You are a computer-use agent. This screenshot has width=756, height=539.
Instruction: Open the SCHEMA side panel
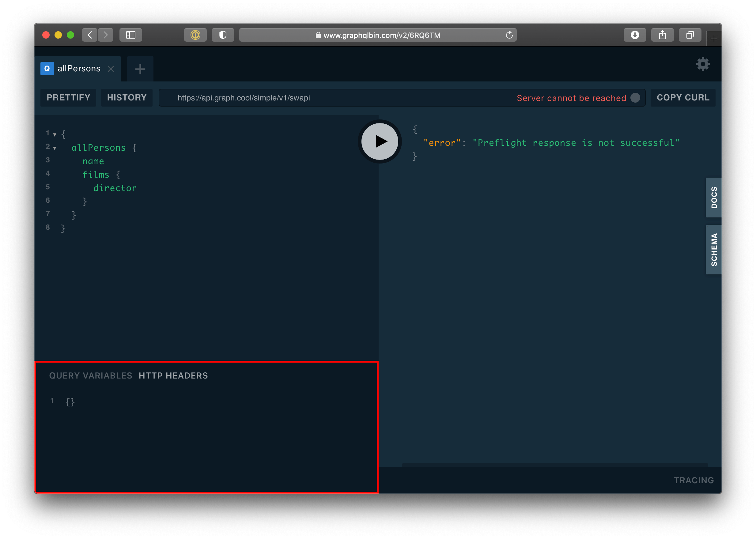[713, 250]
